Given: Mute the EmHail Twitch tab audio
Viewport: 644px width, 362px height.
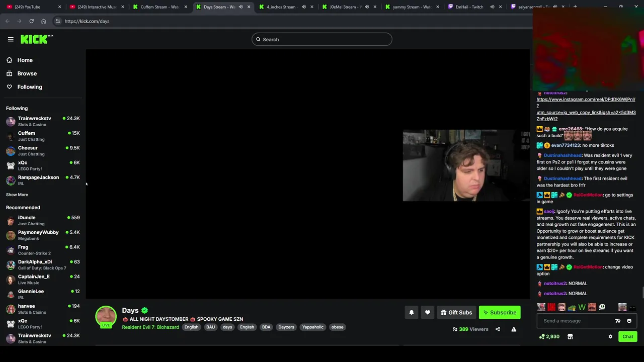Looking at the screenshot, I should click(492, 7).
